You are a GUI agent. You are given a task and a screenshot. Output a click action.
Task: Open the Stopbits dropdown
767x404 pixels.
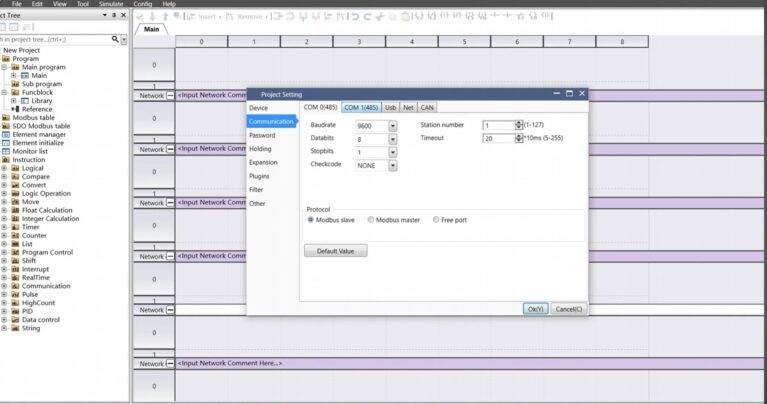pos(392,152)
